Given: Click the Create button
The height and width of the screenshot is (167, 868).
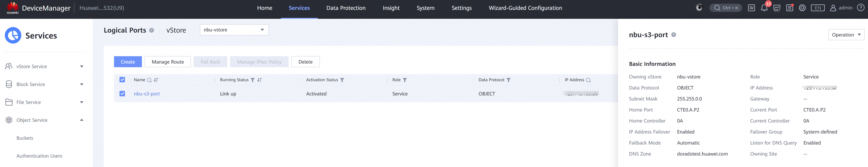Looking at the screenshot, I should (x=128, y=62).
